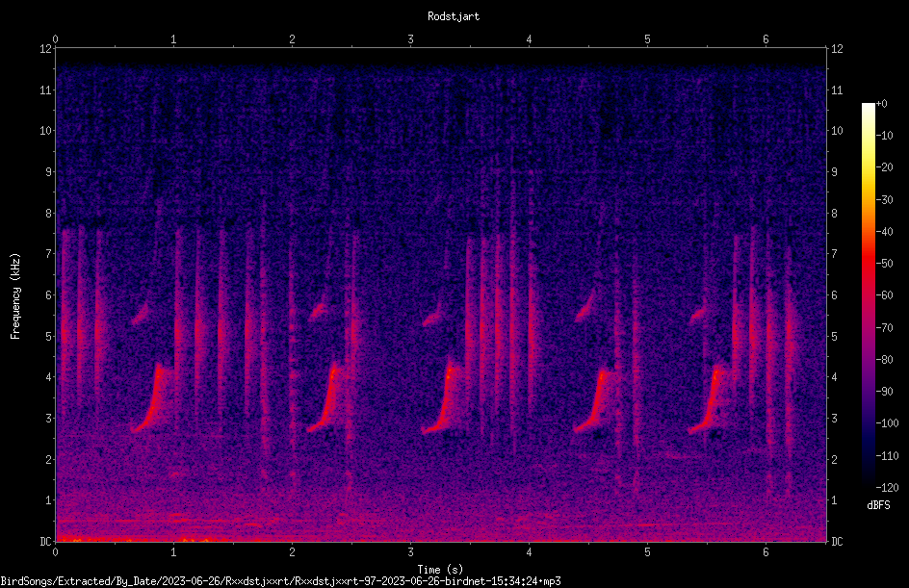Click the 9 kHz tick on the left axis

(x=48, y=172)
